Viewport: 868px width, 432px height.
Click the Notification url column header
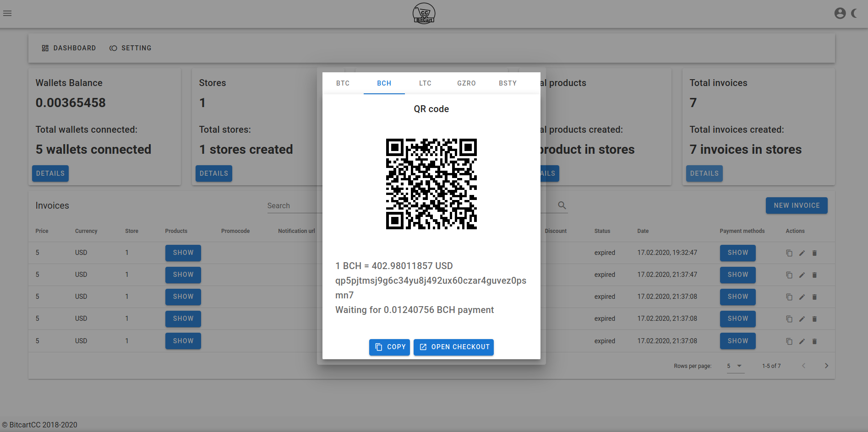(x=296, y=231)
